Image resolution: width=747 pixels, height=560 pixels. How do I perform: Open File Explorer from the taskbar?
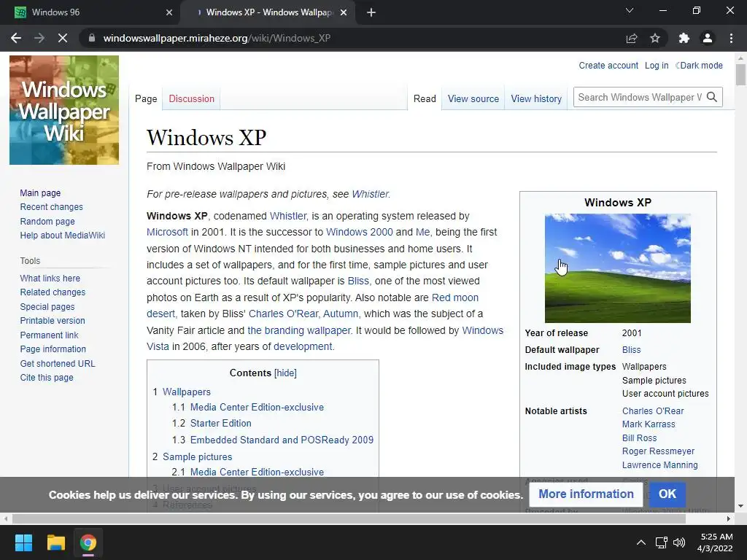click(x=55, y=542)
